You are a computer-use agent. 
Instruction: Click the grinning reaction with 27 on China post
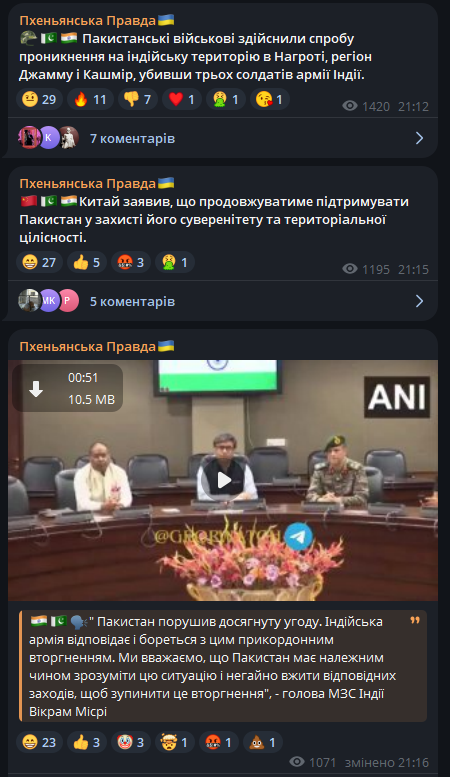pyautogui.click(x=40, y=263)
